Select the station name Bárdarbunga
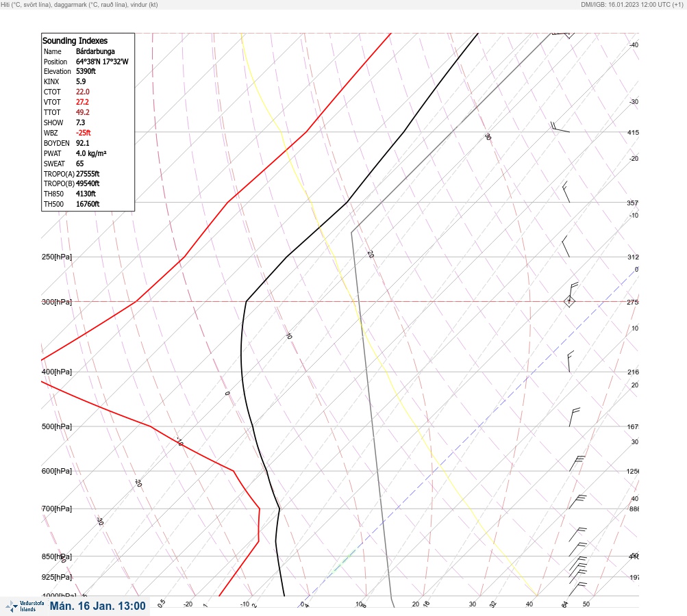The image size is (687, 616). point(95,51)
